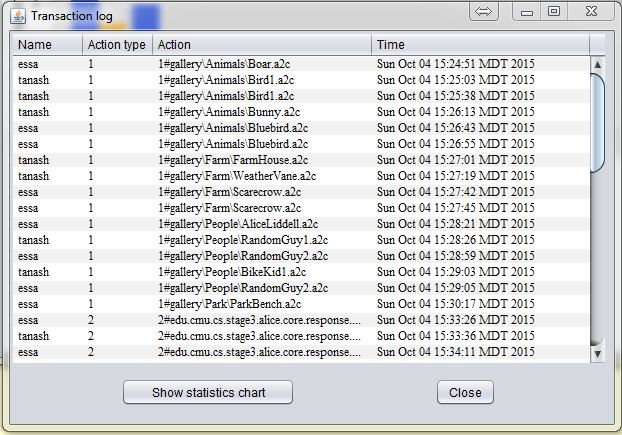Image resolution: width=622 pixels, height=435 pixels.
Task: Click the edu.cmu action in the 15:34:11 row
Action: pyautogui.click(x=259, y=352)
